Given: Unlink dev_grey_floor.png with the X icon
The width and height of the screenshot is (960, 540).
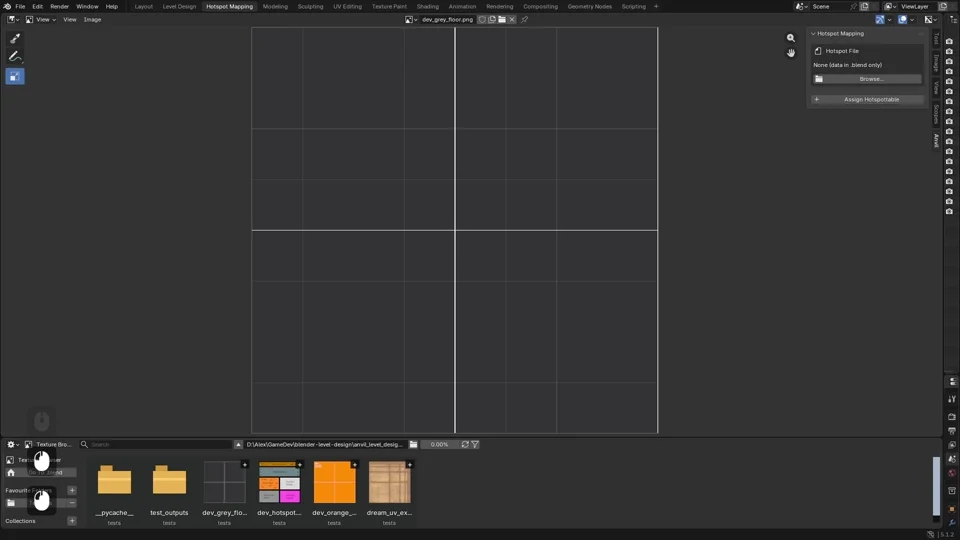Looking at the screenshot, I should coord(512,20).
